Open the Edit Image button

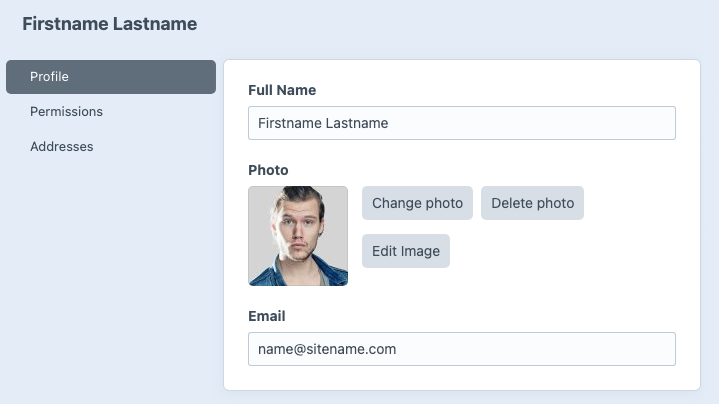point(405,251)
